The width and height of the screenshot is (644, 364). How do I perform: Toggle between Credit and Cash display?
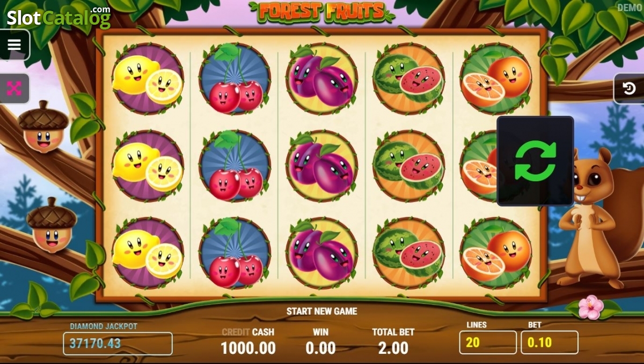(248, 332)
